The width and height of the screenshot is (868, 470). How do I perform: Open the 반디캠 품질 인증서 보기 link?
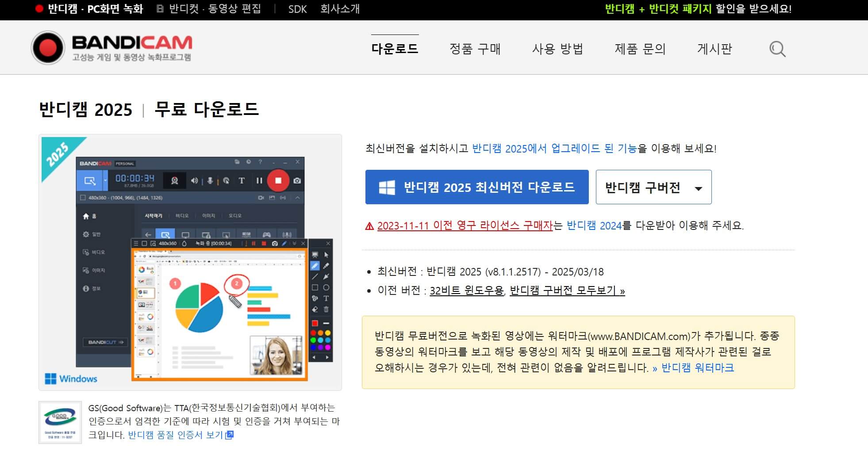[181, 435]
